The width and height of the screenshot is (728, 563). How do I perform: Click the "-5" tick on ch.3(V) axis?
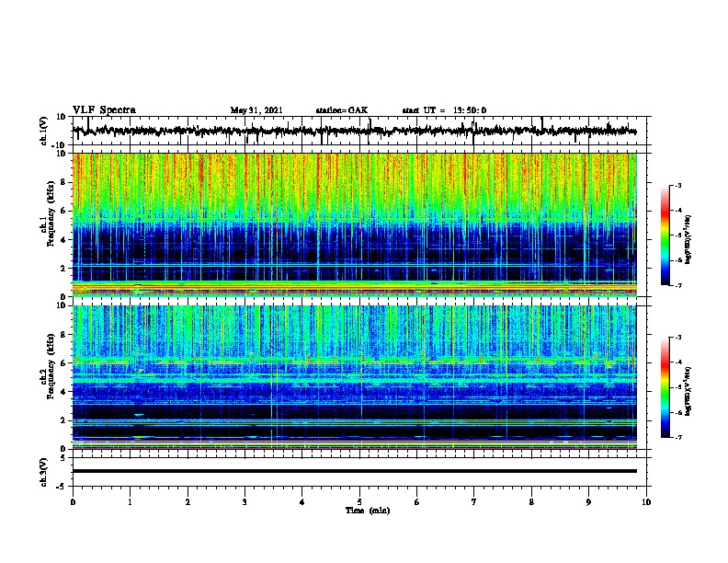[x=63, y=487]
